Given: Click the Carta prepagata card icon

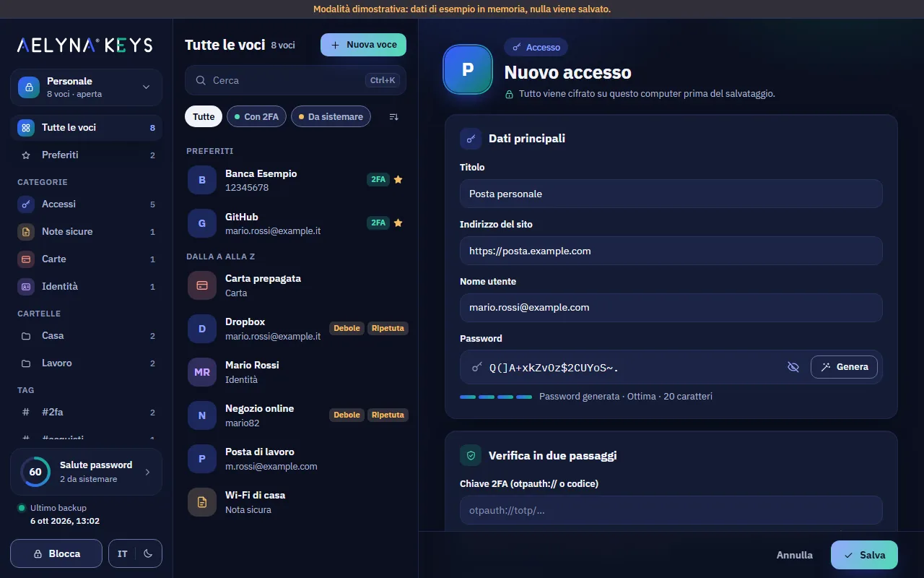Looking at the screenshot, I should tap(202, 285).
